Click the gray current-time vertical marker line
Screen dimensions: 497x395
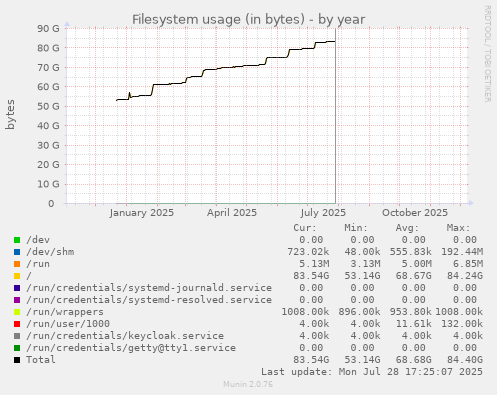(335, 116)
